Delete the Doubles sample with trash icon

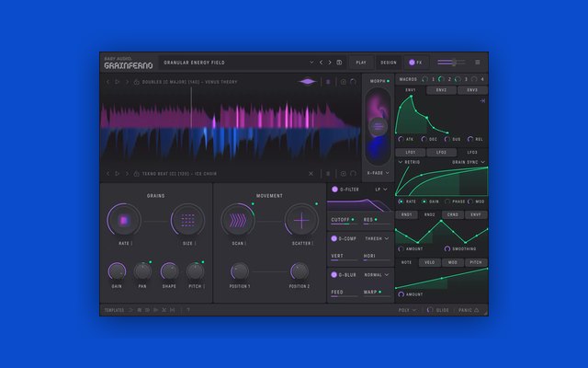tap(328, 82)
